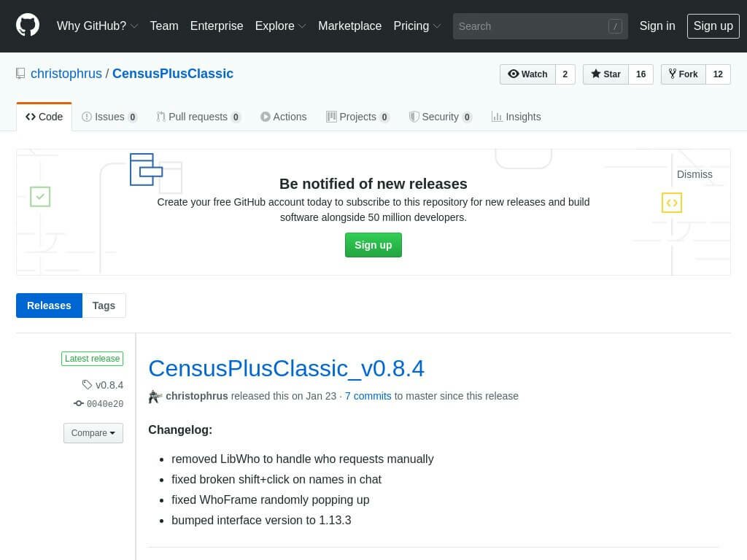Screen dimensions: 747x560
Task: Click the repository book icon
Action: point(20,74)
